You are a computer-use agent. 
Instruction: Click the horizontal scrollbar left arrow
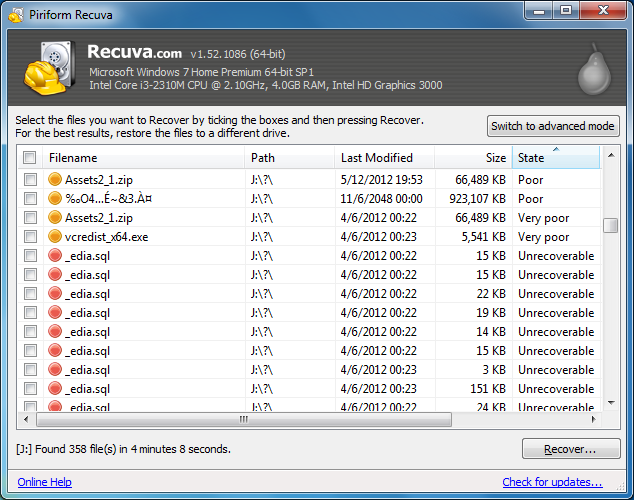point(26,419)
